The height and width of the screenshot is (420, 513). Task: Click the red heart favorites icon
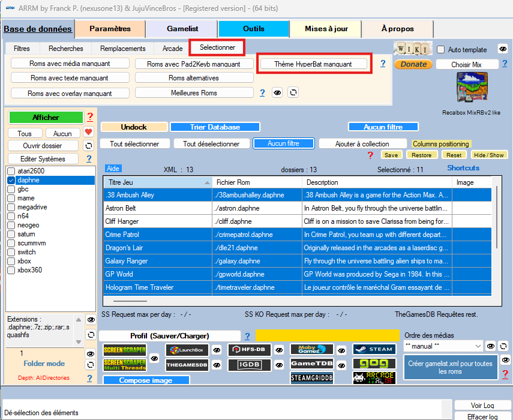[x=88, y=133]
